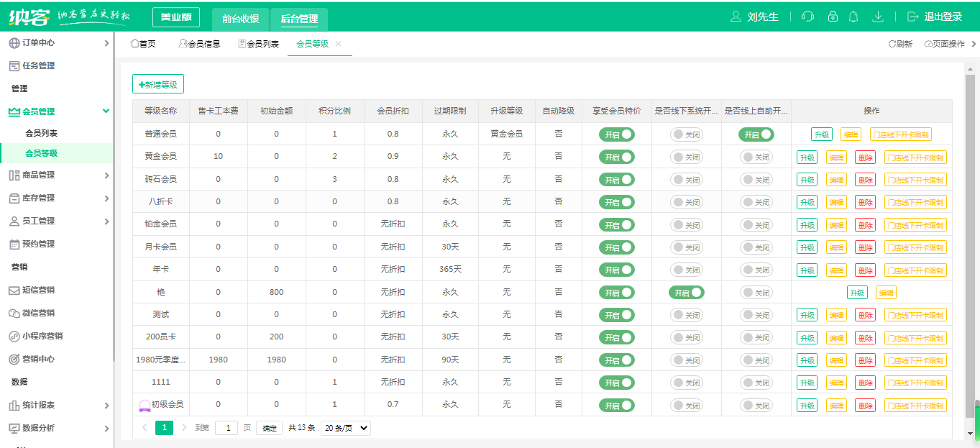Click 升级 for the 月卡会员 row
Screen dimensions: 980x448
807,247
